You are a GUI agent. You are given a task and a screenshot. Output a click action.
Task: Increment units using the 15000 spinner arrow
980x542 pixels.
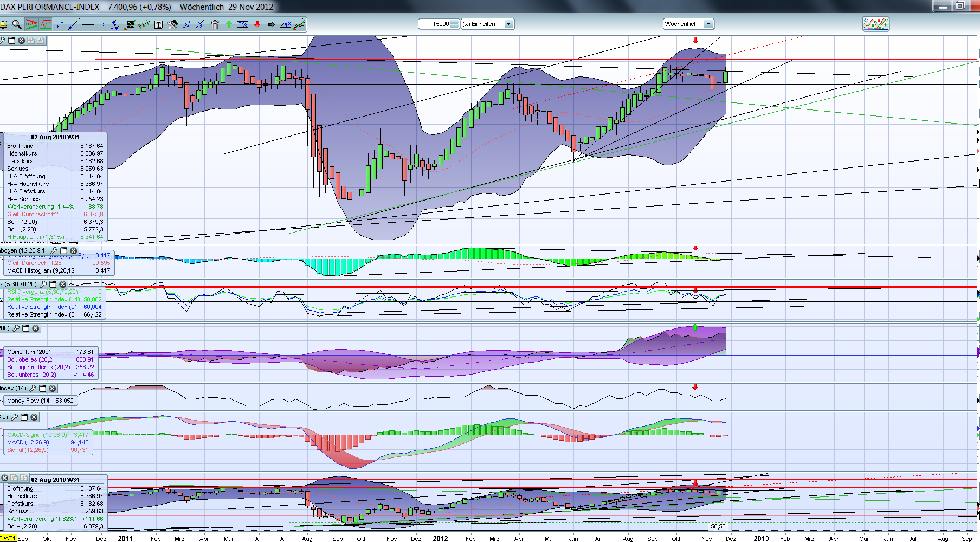(x=454, y=22)
